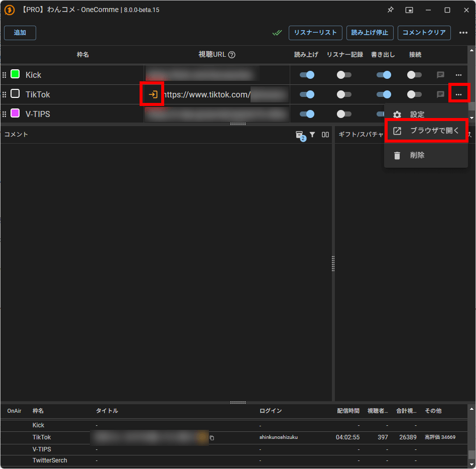
Task: Toggle リスナー記録 for V-TIPS
Action: (x=344, y=114)
